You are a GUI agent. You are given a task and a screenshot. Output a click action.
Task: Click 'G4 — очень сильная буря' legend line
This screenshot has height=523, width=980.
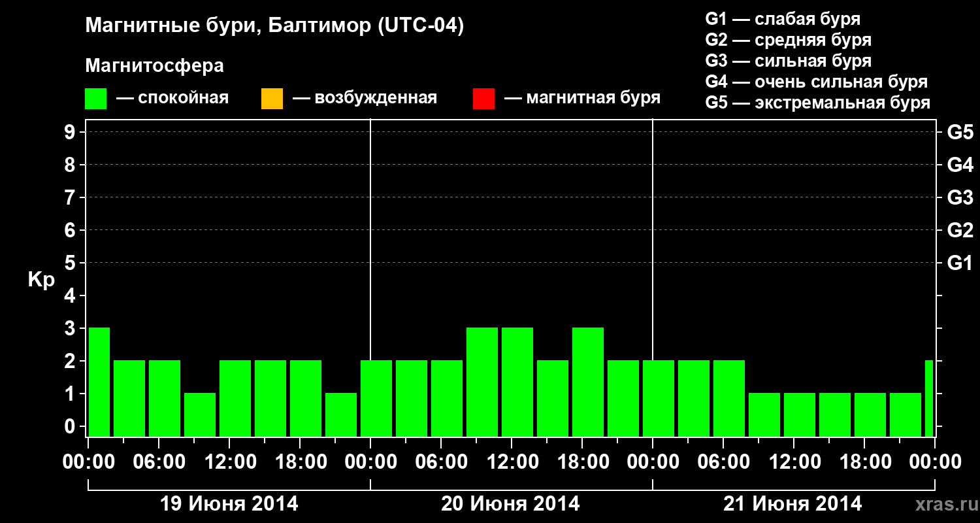(817, 82)
